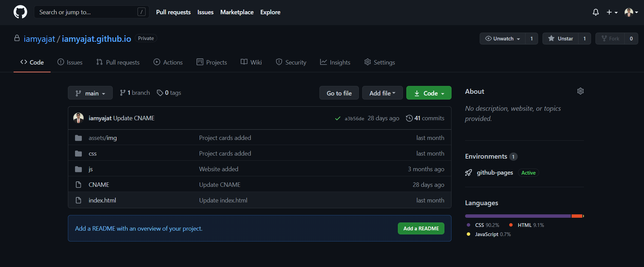Open the index.html file

point(102,200)
